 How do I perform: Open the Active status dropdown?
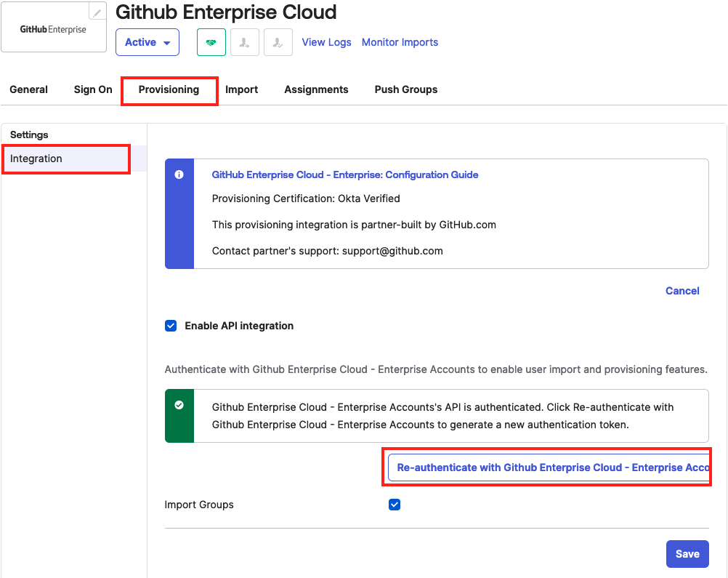pos(147,43)
